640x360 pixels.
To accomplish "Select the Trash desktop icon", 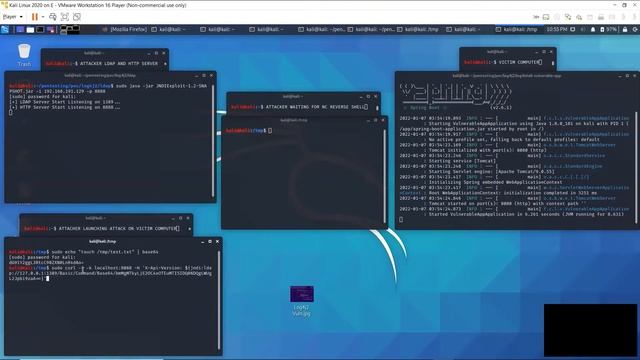I will pyautogui.click(x=24, y=55).
